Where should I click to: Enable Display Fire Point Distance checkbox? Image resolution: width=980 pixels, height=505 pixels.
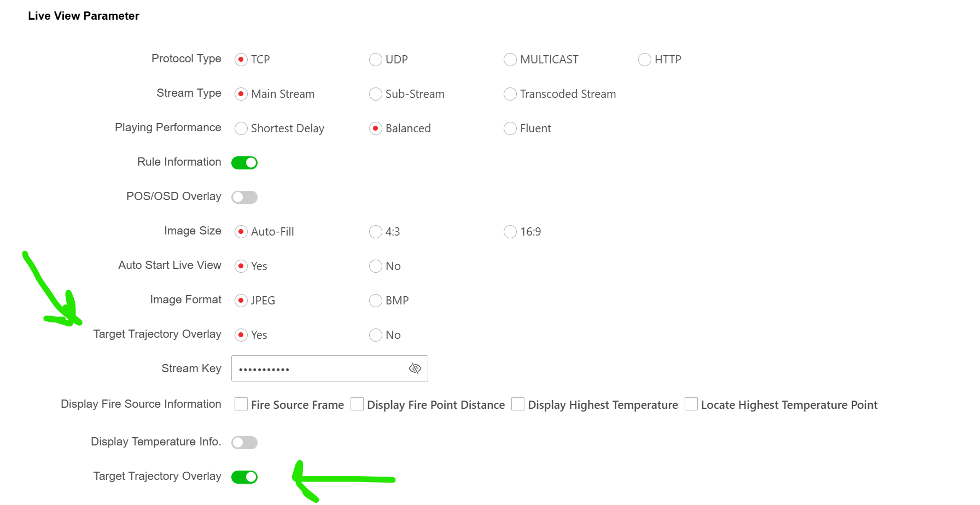pos(357,404)
